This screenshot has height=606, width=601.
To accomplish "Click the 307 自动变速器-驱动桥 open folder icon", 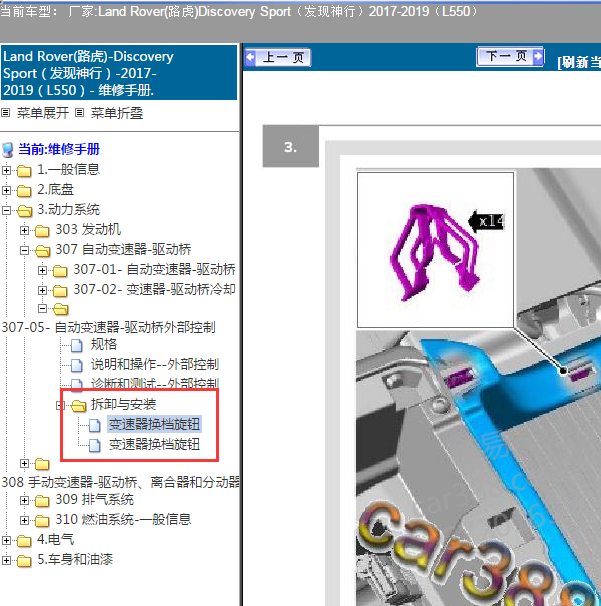I will [x=43, y=251].
